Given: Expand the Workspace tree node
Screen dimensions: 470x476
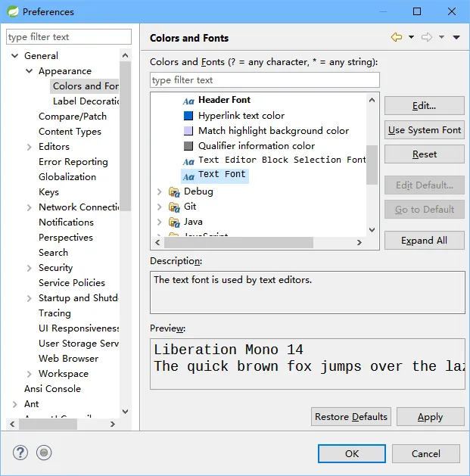Looking at the screenshot, I should pyautogui.click(x=30, y=374).
